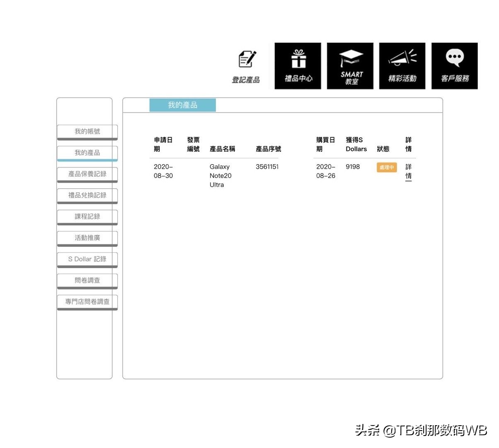The image size is (499, 448).
Task: Open 活動推廣 from the sidebar
Action: [87, 238]
